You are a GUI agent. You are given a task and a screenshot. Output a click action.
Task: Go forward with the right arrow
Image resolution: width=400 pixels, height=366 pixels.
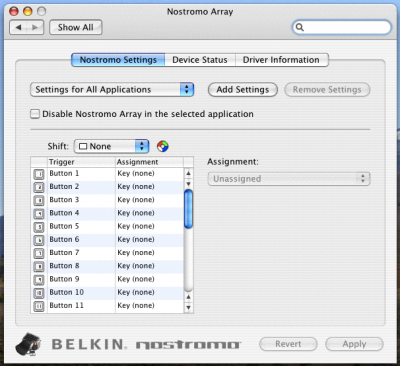click(x=35, y=27)
